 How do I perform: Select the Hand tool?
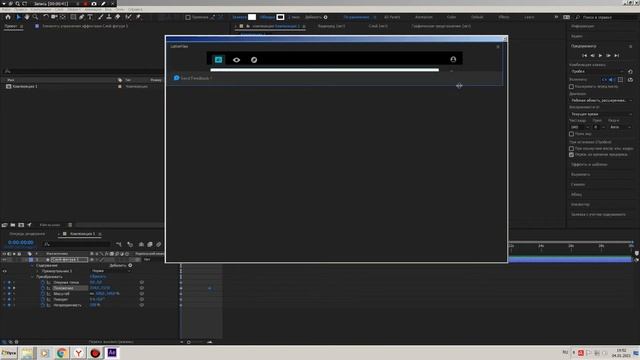pyautogui.click(x=27, y=17)
